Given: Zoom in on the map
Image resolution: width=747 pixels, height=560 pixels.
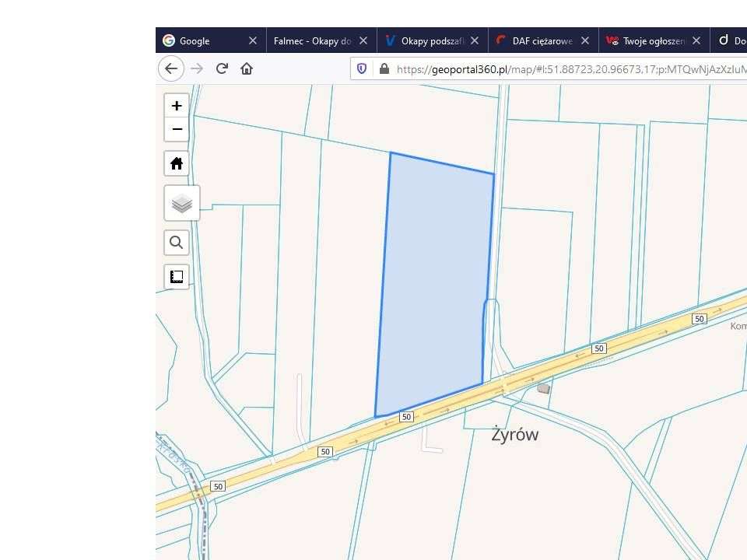Looking at the screenshot, I should 177,106.
